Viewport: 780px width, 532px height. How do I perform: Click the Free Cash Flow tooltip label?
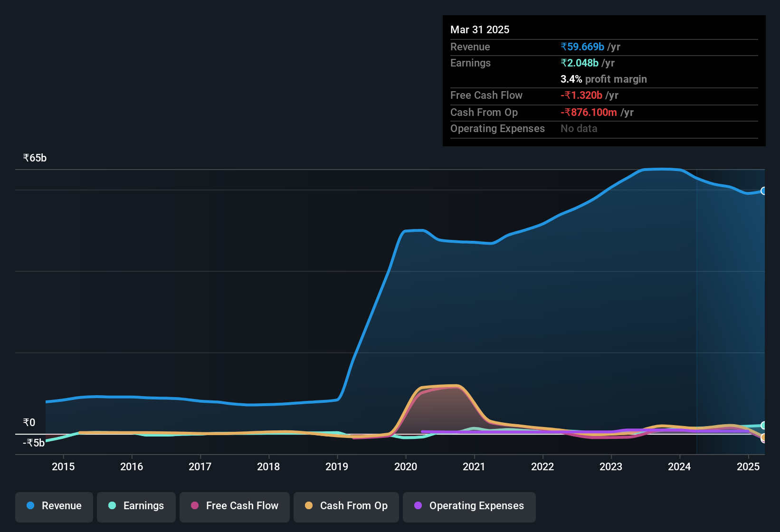(x=486, y=95)
